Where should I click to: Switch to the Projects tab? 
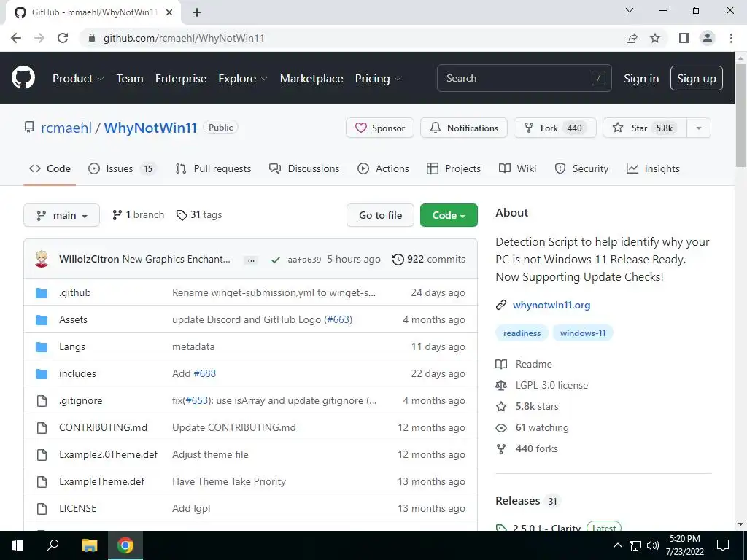click(x=454, y=168)
